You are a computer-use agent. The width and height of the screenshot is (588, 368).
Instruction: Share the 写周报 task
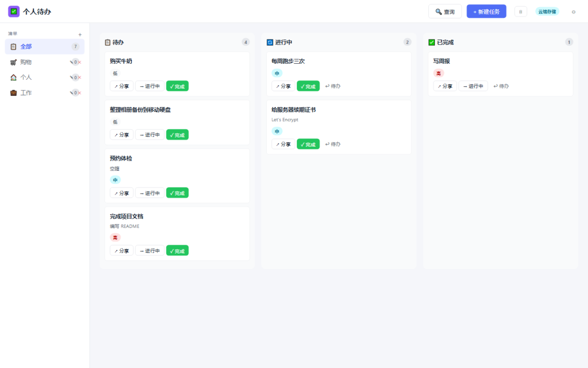(445, 86)
